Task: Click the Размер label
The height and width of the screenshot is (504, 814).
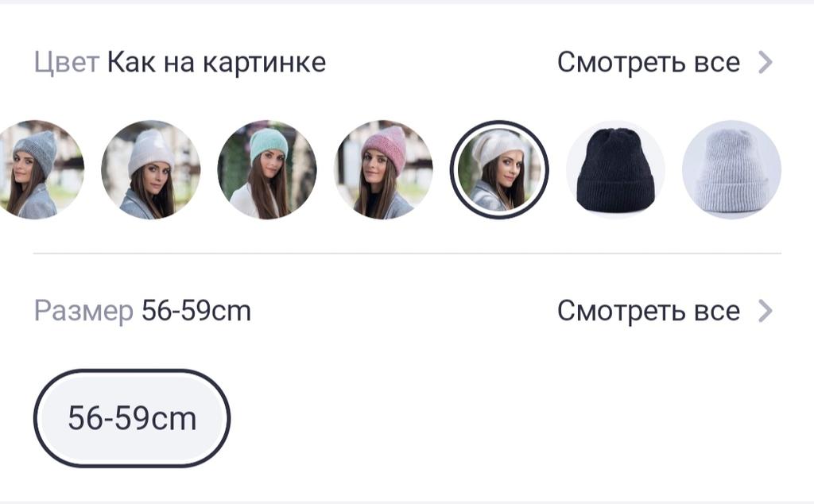Action: pyautogui.click(x=83, y=312)
